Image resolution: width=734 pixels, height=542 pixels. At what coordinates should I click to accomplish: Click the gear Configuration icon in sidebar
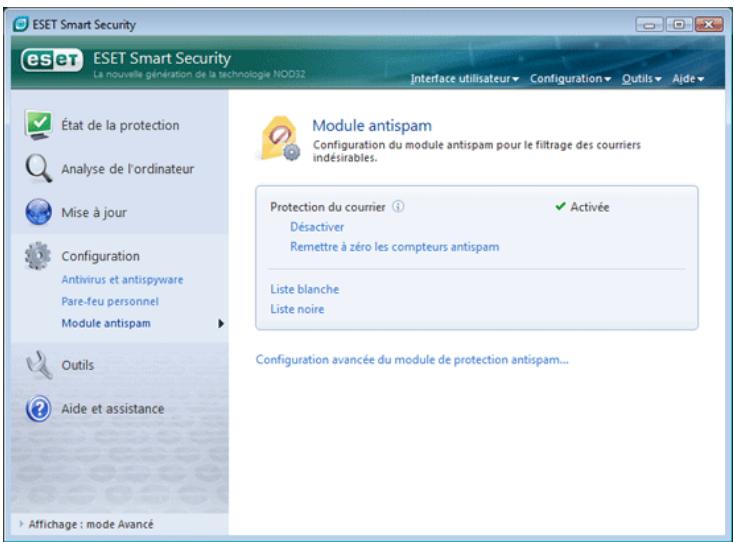[x=38, y=256]
